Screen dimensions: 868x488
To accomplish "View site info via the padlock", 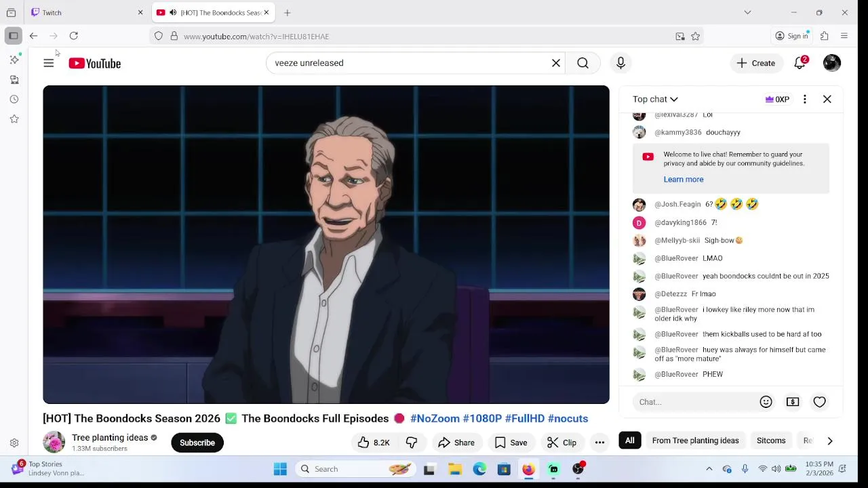I will pyautogui.click(x=174, y=36).
